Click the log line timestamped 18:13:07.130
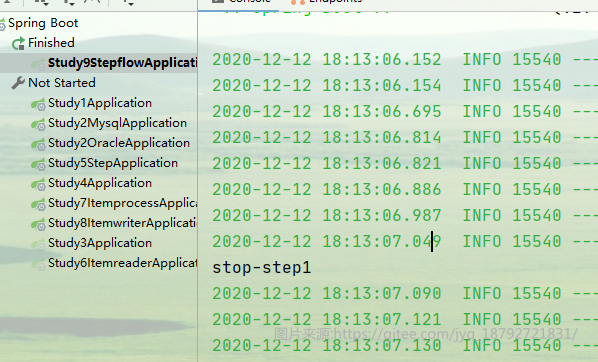The width and height of the screenshot is (598, 362). [x=405, y=346]
